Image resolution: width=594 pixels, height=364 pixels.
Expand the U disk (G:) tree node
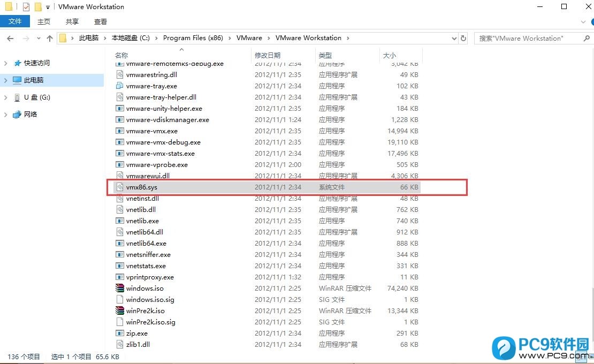tap(6, 97)
